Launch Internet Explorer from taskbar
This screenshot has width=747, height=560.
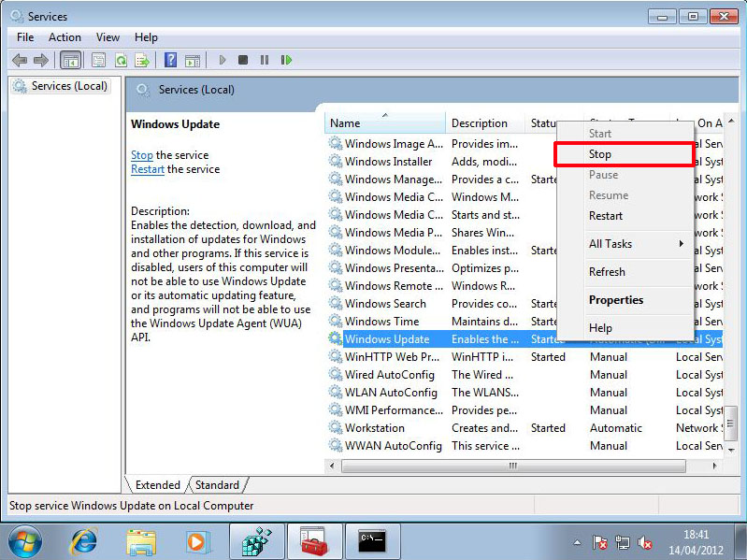[84, 542]
